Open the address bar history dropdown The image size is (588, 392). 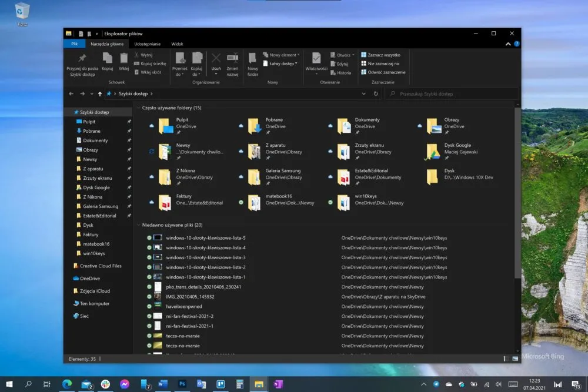tap(363, 93)
